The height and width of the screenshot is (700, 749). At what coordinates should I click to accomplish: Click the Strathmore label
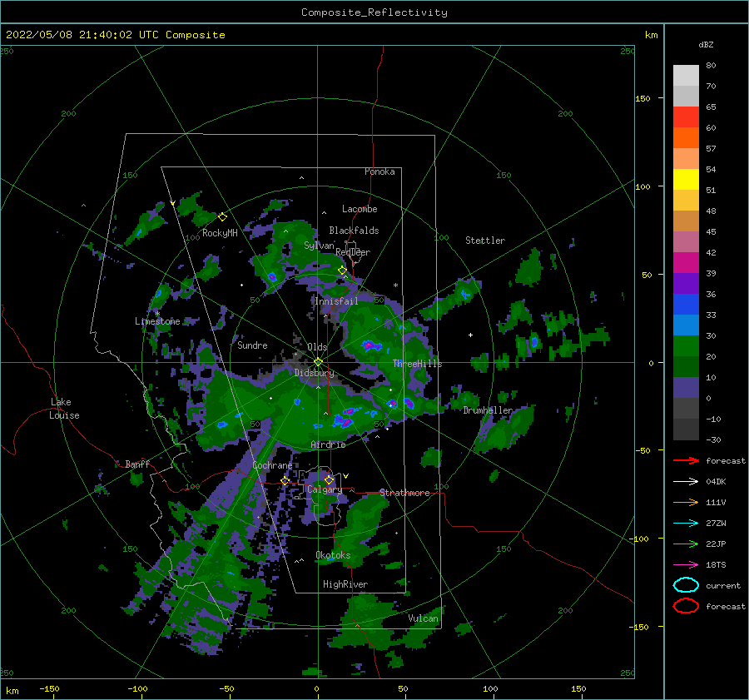click(404, 493)
